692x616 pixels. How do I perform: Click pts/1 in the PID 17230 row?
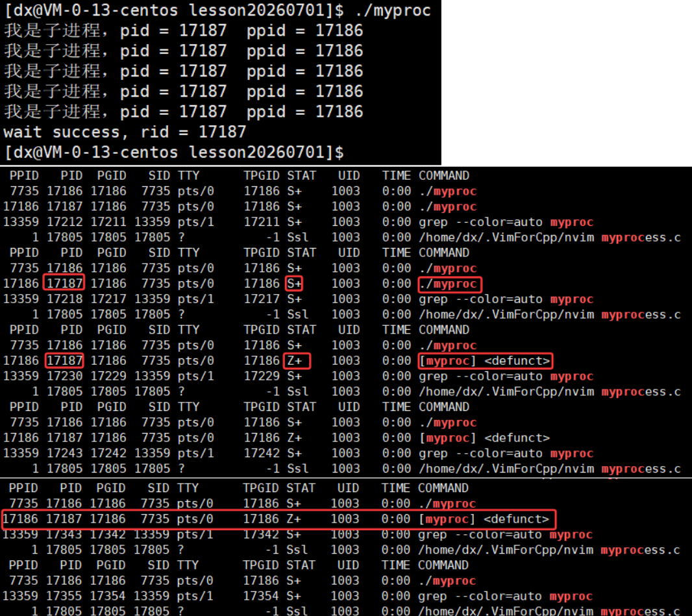pos(196,376)
